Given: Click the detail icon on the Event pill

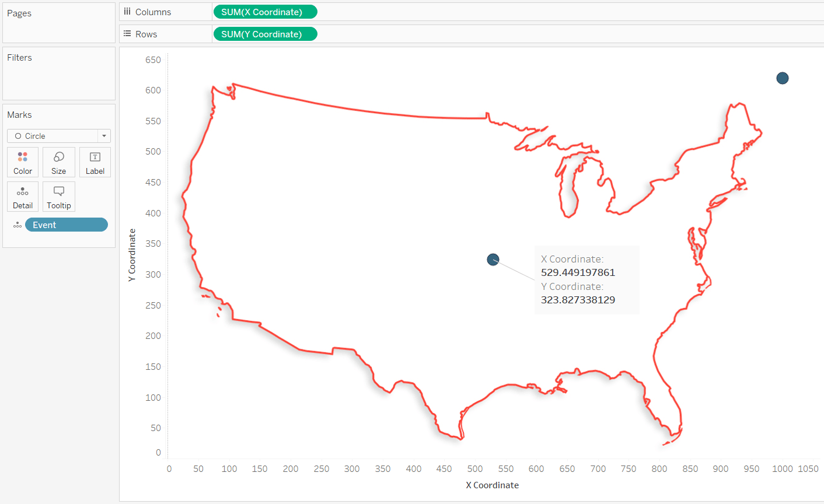Looking at the screenshot, I should [x=18, y=225].
